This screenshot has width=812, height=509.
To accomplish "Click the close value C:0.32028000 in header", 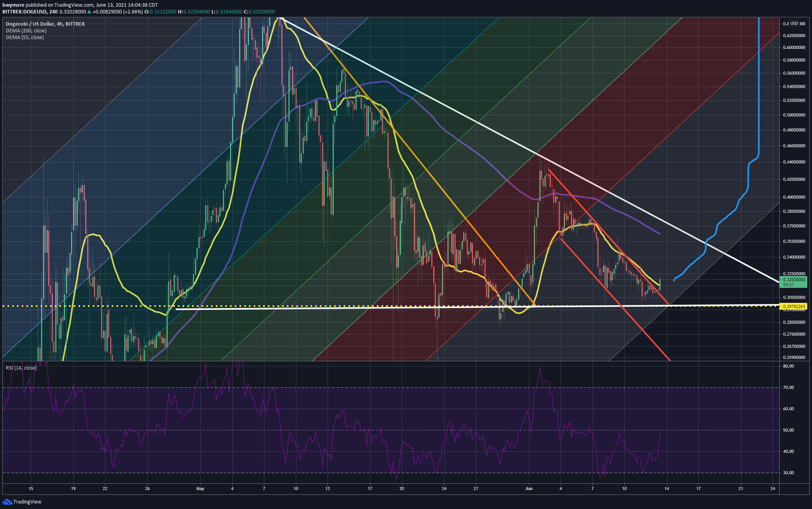I will 260,12.
